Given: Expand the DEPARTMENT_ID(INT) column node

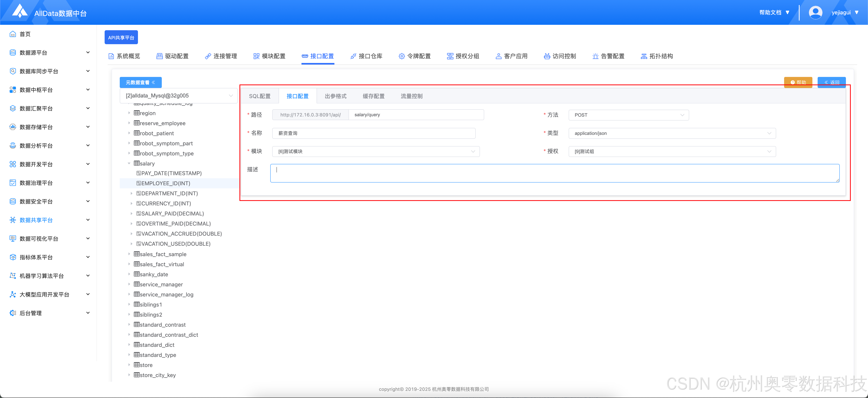Looking at the screenshot, I should (x=131, y=193).
